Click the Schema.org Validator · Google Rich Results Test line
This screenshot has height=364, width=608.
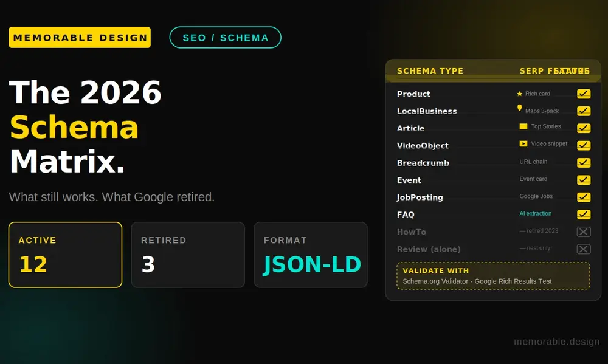(477, 281)
